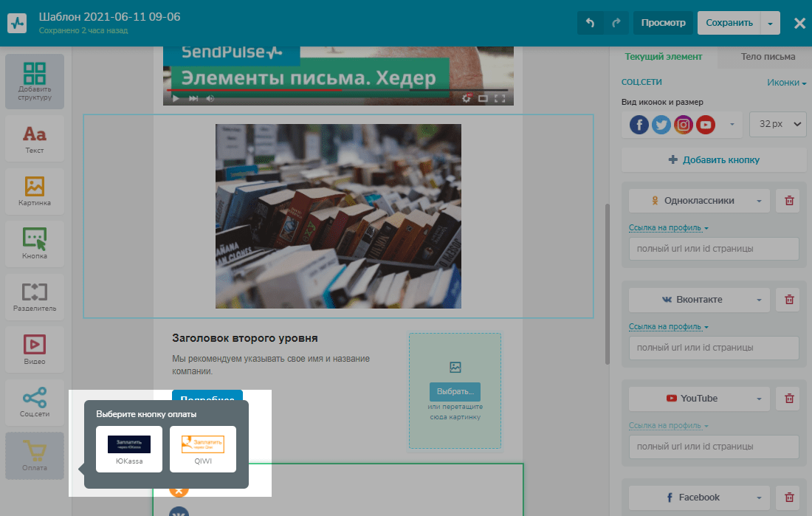Select the Social networks element tool

click(x=35, y=402)
